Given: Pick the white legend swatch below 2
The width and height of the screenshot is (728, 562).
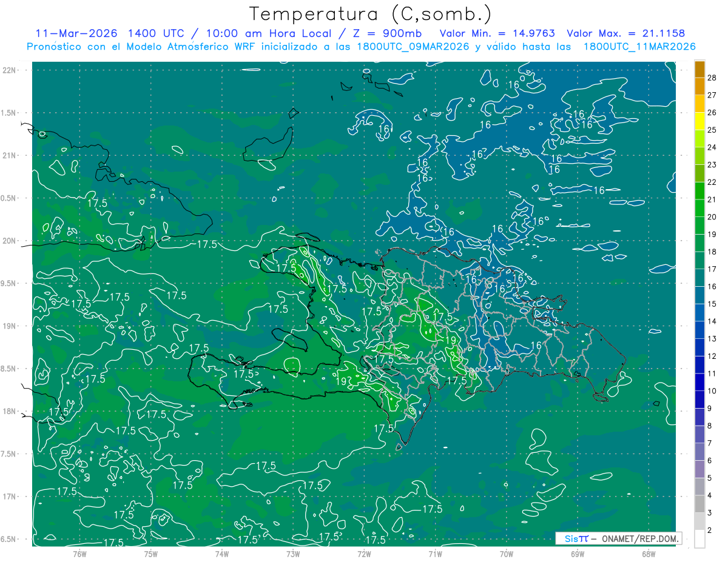Looking at the screenshot, I should [x=699, y=539].
